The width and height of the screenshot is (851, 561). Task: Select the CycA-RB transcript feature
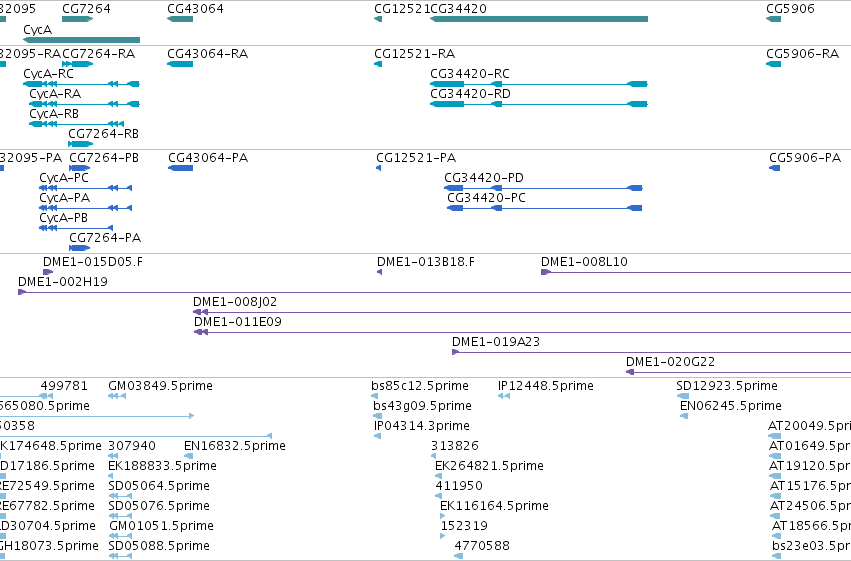point(77,124)
